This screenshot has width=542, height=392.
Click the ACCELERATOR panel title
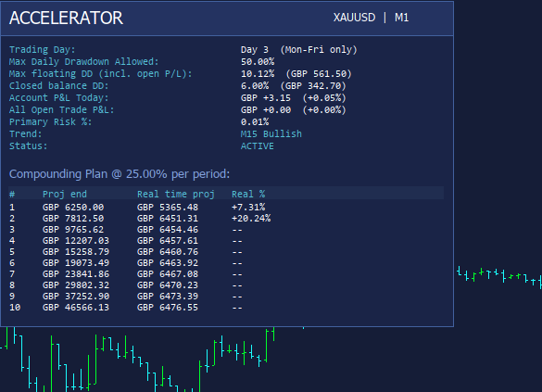66,18
